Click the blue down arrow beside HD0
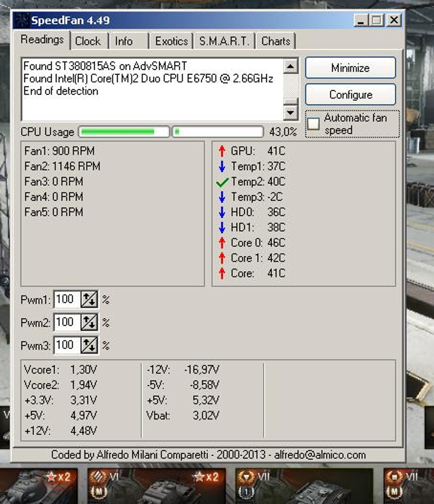Viewport: 434px width, 504px height. point(221,212)
